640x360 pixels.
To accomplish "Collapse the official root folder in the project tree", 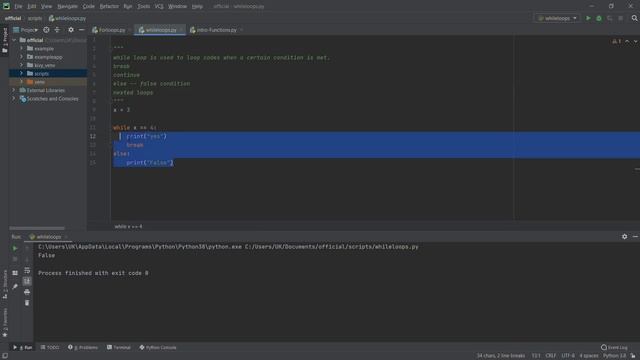I will [14, 40].
